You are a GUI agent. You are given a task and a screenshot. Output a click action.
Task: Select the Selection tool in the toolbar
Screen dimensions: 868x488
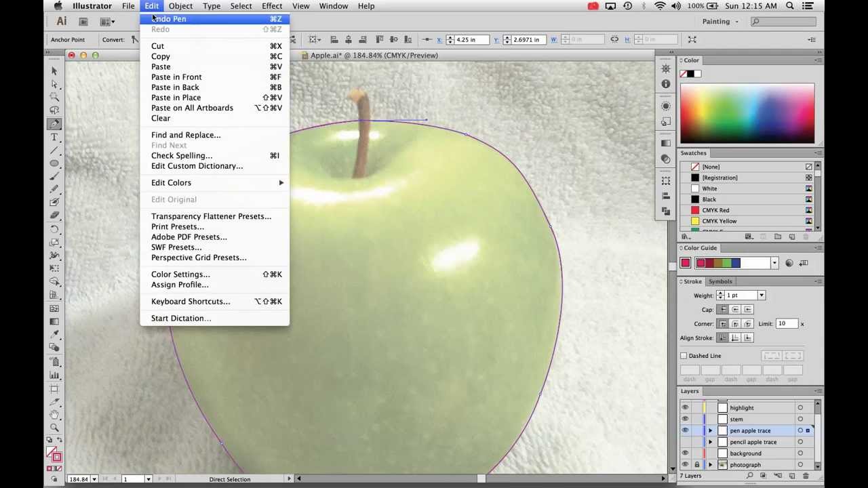click(x=54, y=70)
